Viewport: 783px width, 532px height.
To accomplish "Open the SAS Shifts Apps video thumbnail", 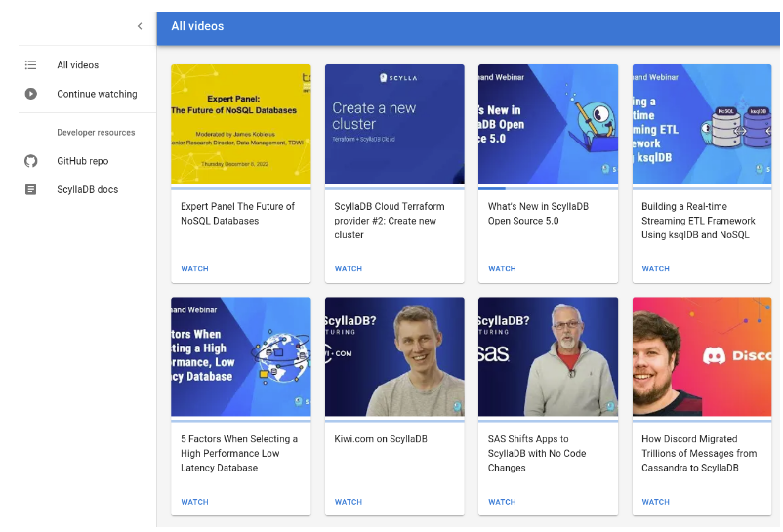I will coord(548,357).
